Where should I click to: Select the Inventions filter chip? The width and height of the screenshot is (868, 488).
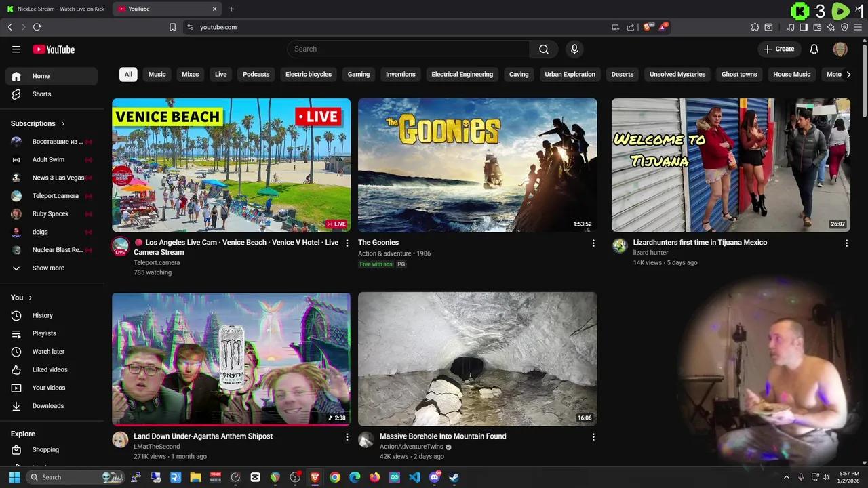coord(401,74)
